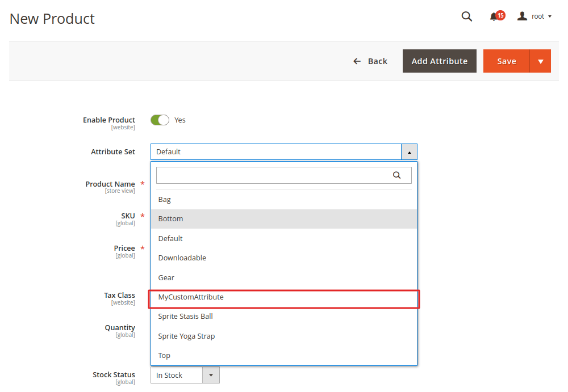568x392 pixels.
Task: Select the Gear attribute set
Action: 283,277
